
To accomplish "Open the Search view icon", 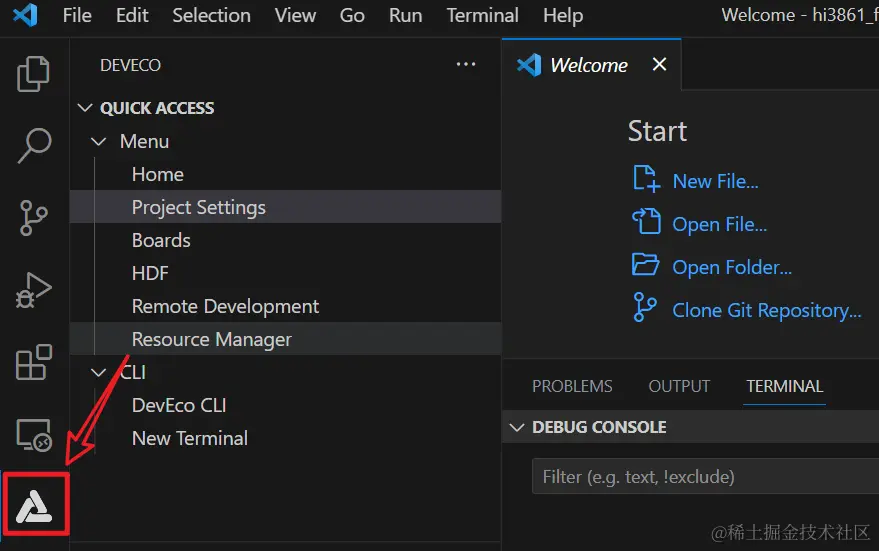I will tap(34, 145).
